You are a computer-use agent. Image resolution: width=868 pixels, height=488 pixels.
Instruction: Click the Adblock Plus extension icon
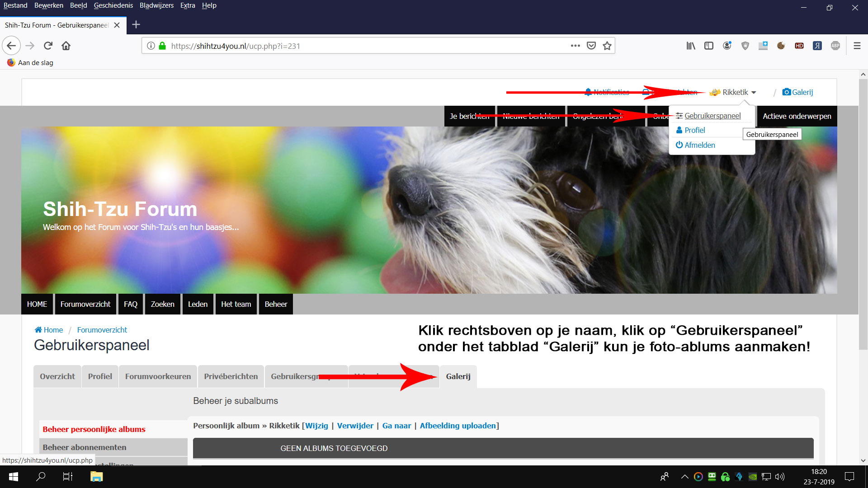[x=835, y=46]
